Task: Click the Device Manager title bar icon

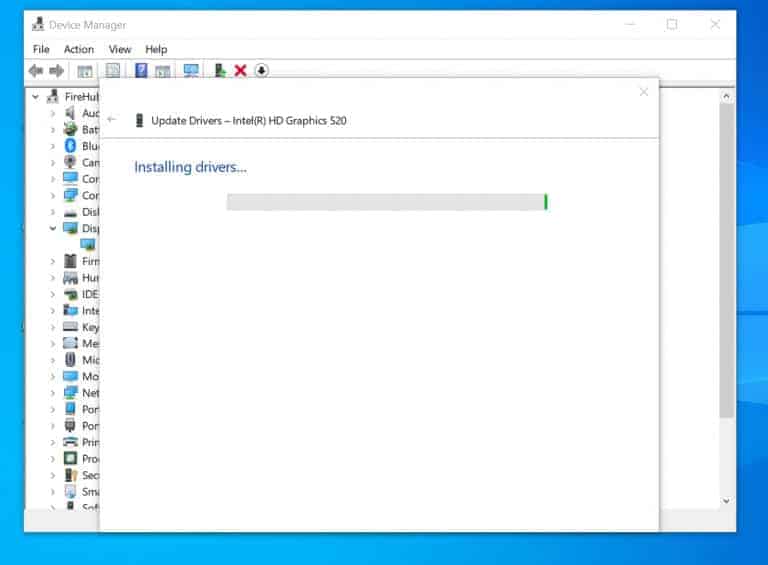Action: (38, 24)
